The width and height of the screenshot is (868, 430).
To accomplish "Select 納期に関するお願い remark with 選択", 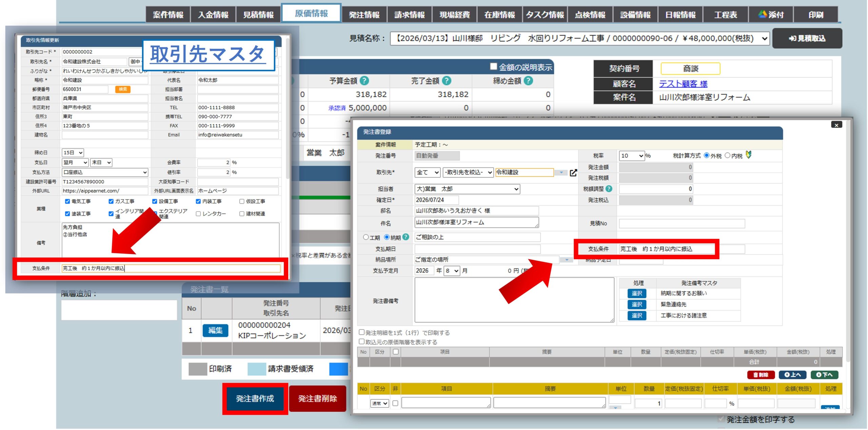I will 637,293.
